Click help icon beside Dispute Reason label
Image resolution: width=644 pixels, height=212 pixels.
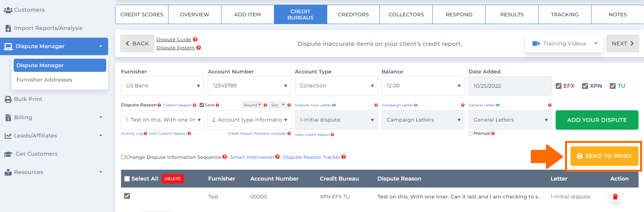160,105
